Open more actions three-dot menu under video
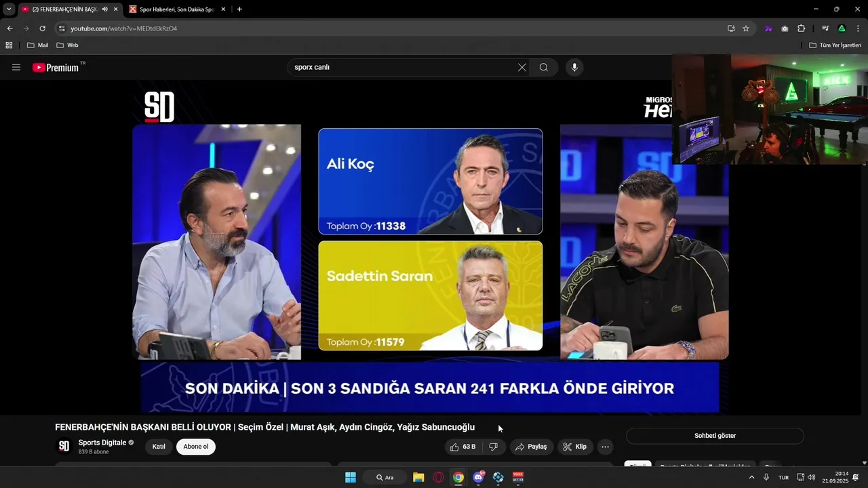This screenshot has width=868, height=488. [x=606, y=447]
